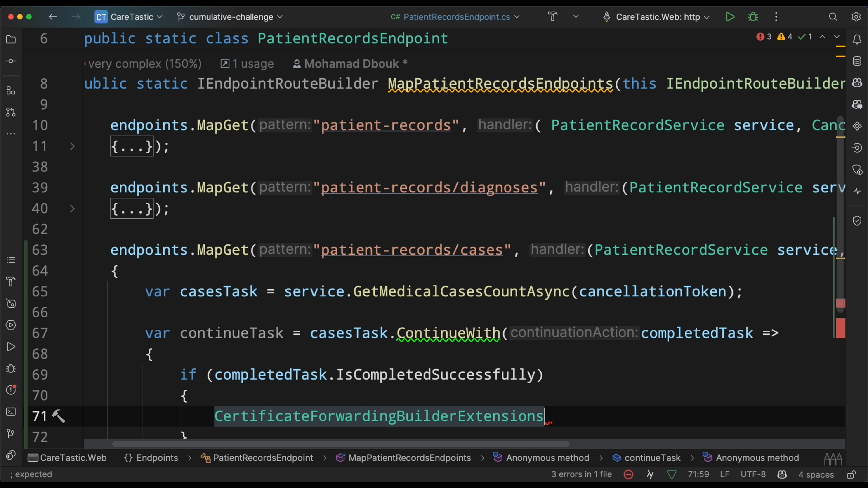Start debugging with the bug icon
Screen dimensions: 868x488
click(753, 17)
